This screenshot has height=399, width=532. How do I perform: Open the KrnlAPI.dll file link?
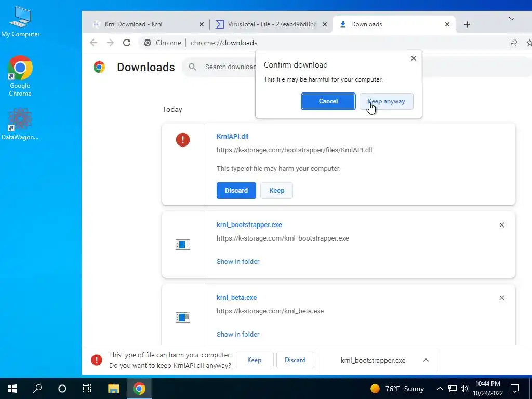click(x=232, y=137)
